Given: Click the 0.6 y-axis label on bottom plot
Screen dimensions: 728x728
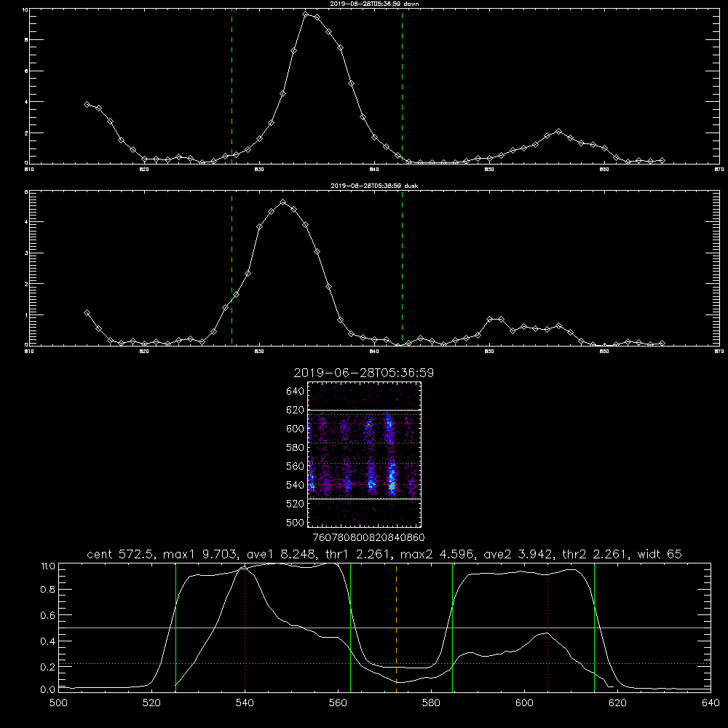Looking at the screenshot, I should tap(48, 615).
